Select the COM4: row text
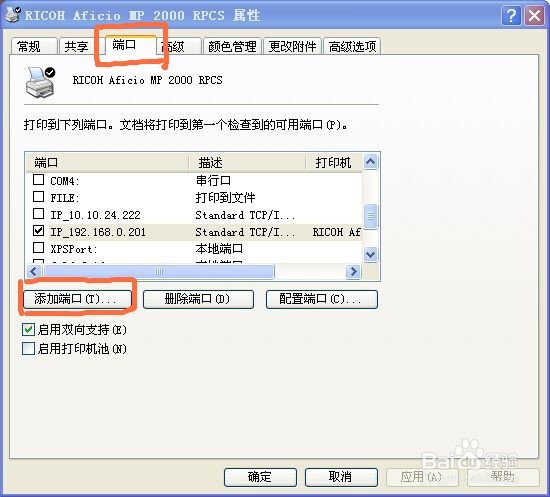The width and height of the screenshot is (550, 497). (x=65, y=181)
